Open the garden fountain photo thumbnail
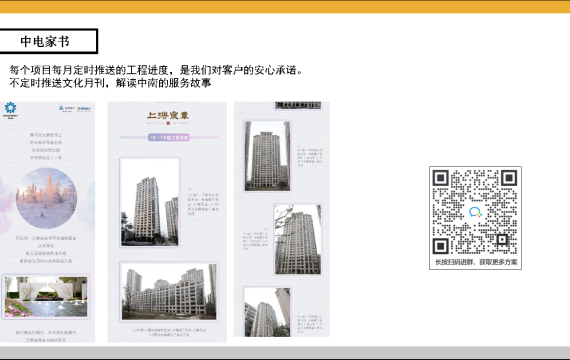 click(46, 297)
